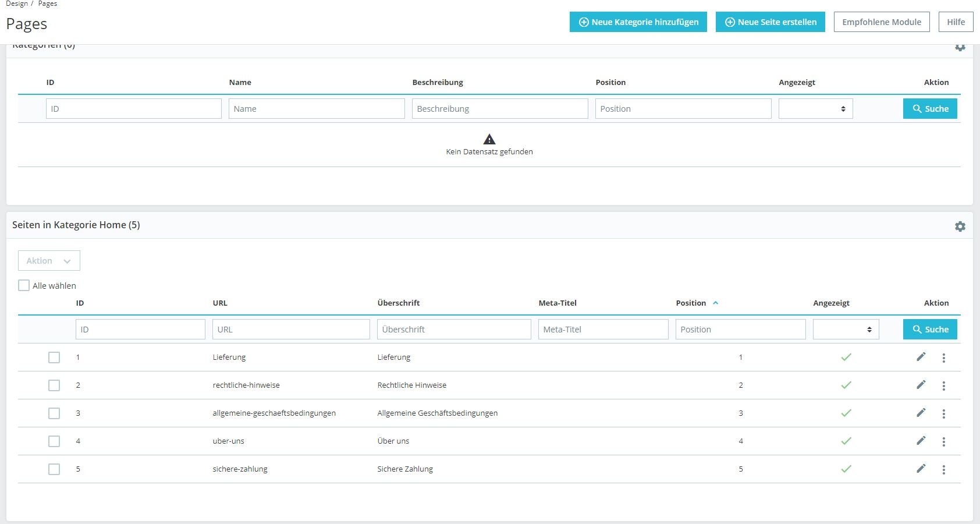
Task: Click Neue Seite erstellen button
Action: tap(770, 22)
